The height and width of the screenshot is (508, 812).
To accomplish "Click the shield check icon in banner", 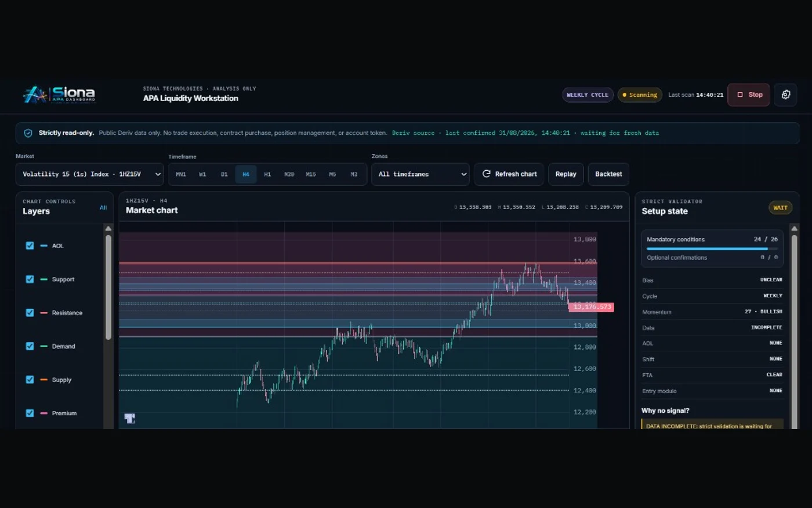I will (28, 133).
